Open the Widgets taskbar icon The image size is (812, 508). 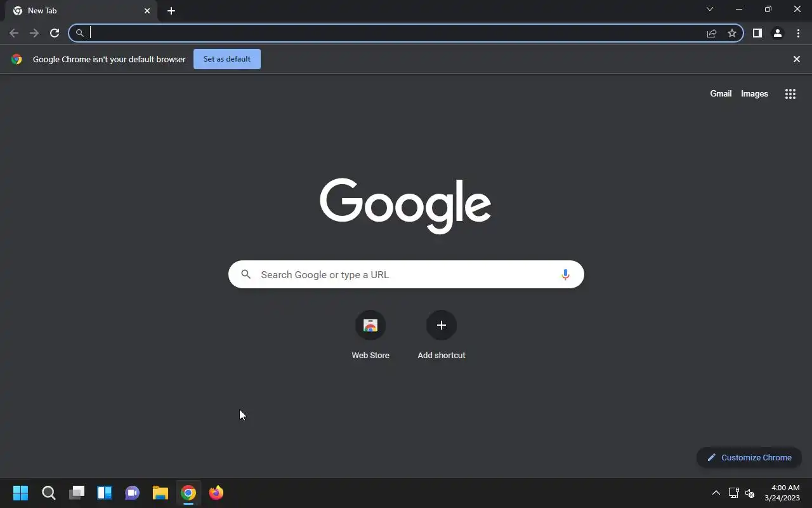[x=105, y=493]
